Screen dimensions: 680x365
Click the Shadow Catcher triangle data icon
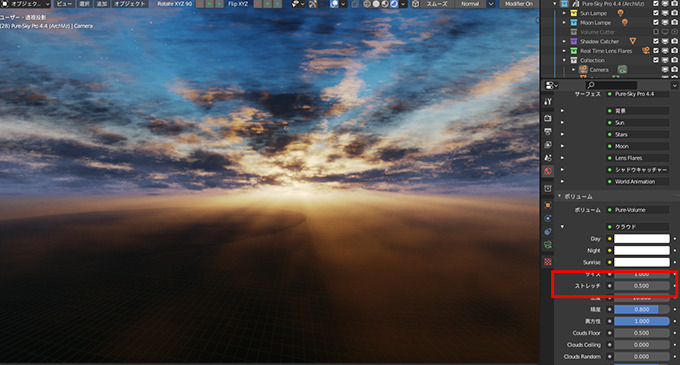click(632, 41)
